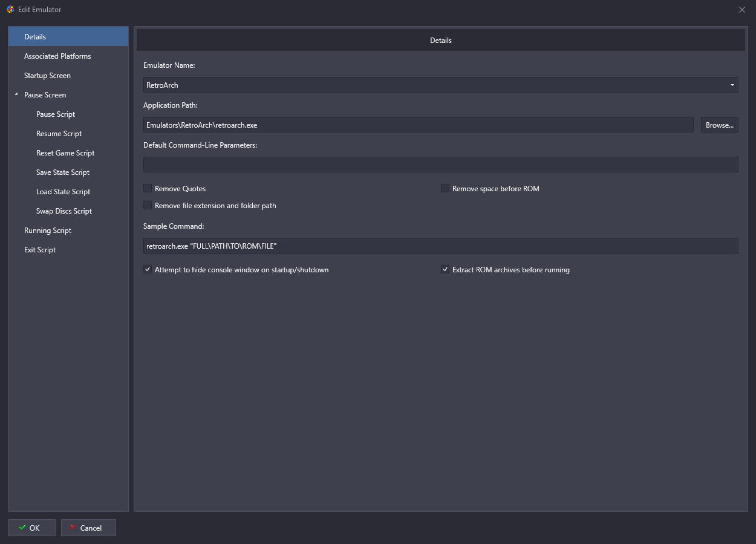
Task: Discard changes with the Cancel button
Action: [88, 528]
